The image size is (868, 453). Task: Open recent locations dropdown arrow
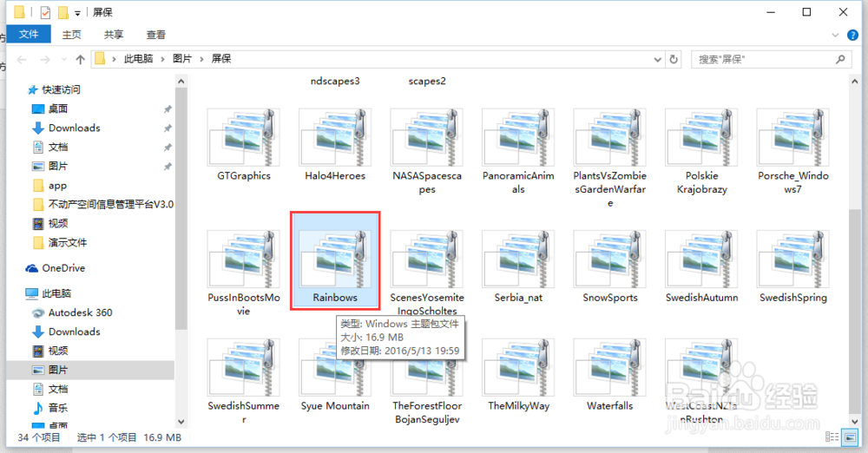(63, 59)
